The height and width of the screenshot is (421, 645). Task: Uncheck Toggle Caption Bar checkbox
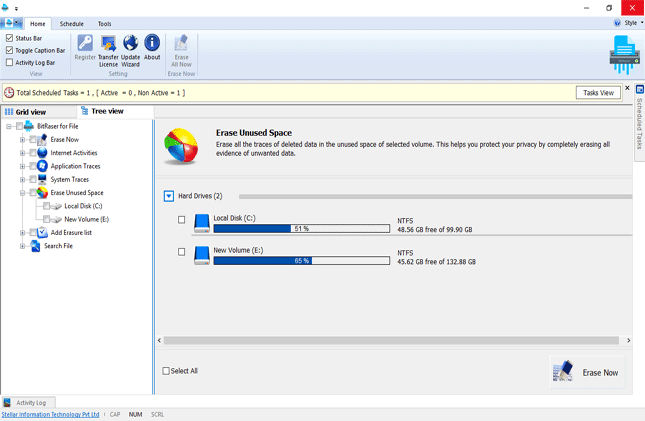pyautogui.click(x=9, y=50)
